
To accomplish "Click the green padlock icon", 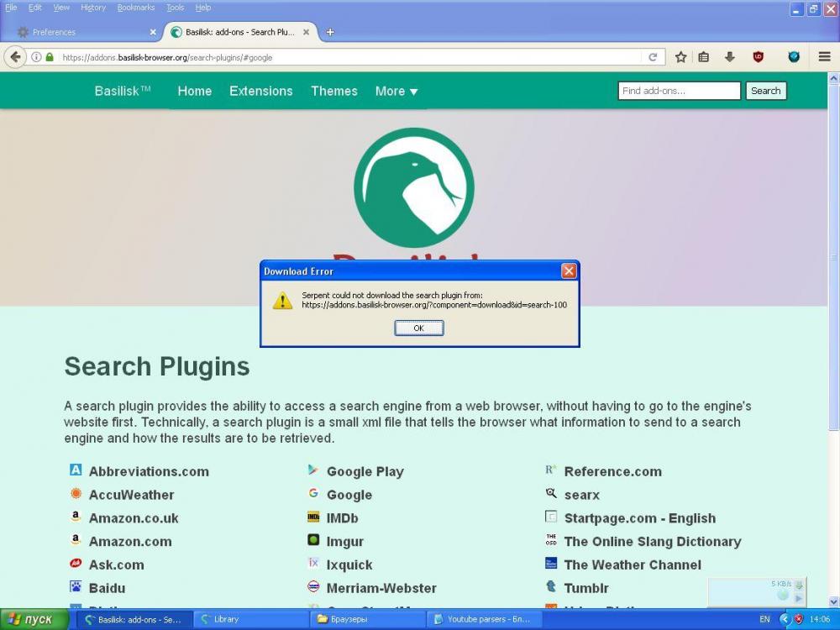I will (x=50, y=57).
